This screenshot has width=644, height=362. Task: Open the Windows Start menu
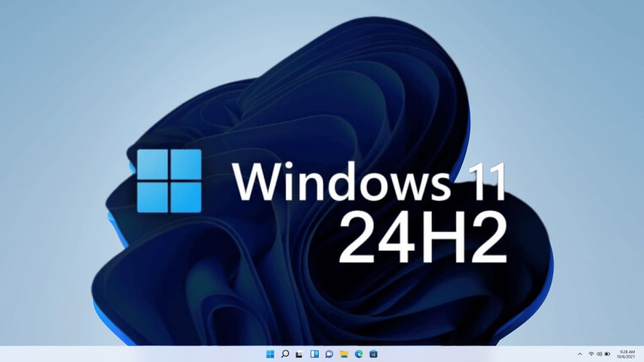[x=270, y=354]
